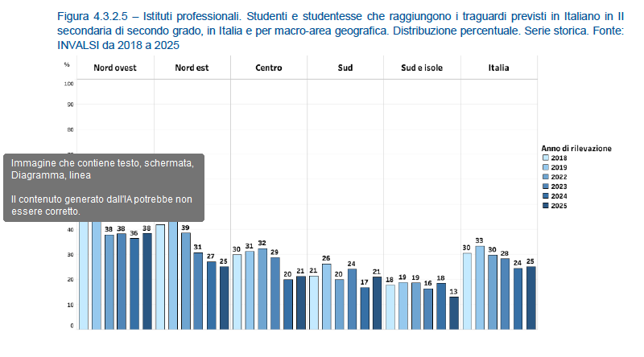Select the 2022 legend color swatch
Screen dimensions: 644x357
point(544,177)
